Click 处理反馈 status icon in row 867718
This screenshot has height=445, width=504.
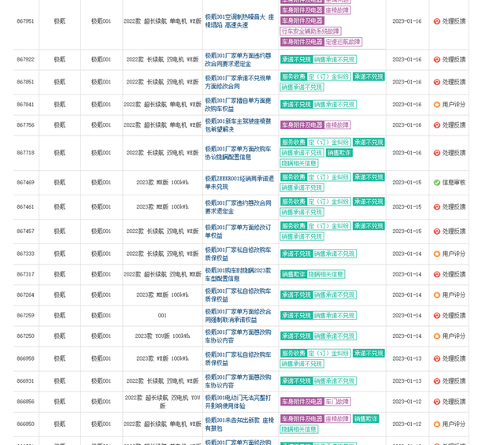coord(437,153)
